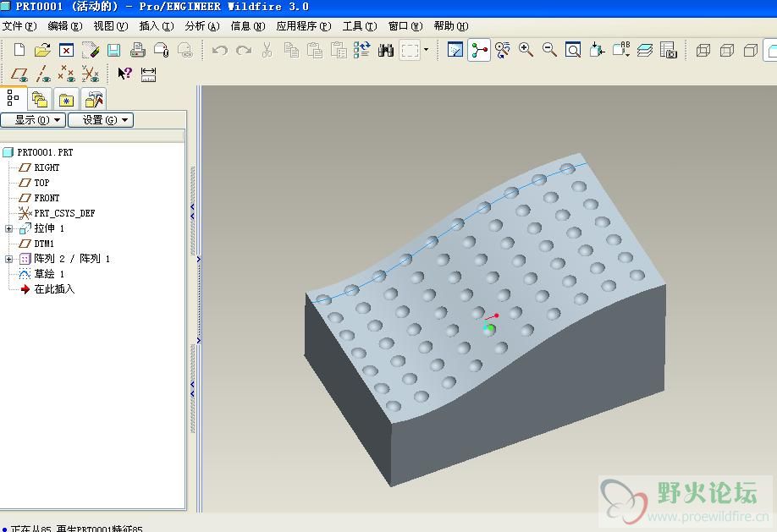Expand the 阵列 2 / 阵列 1 node
Image resolution: width=777 pixels, height=532 pixels.
pos(9,259)
